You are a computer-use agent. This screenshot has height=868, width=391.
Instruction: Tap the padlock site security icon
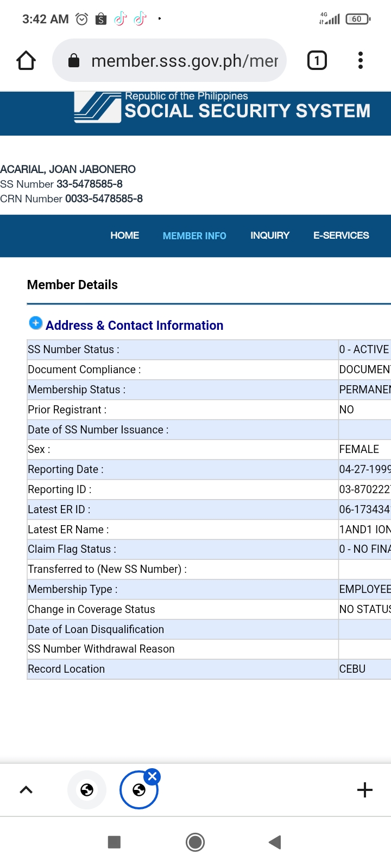74,61
